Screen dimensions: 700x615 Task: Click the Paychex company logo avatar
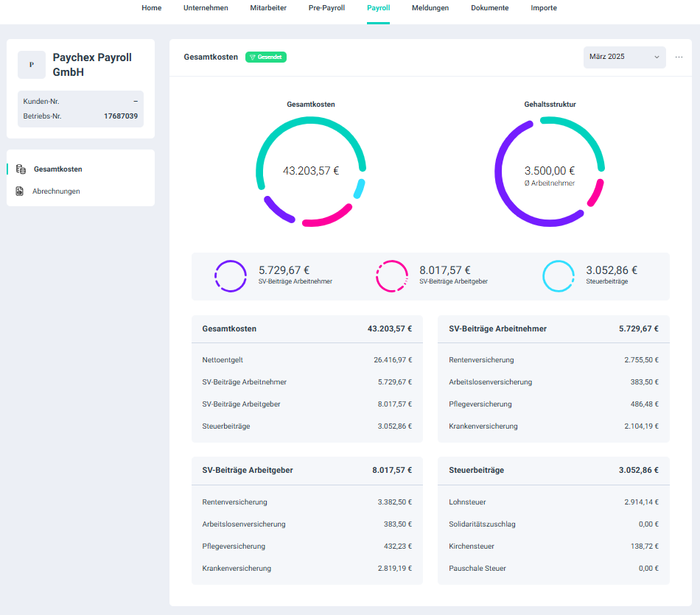click(x=31, y=65)
